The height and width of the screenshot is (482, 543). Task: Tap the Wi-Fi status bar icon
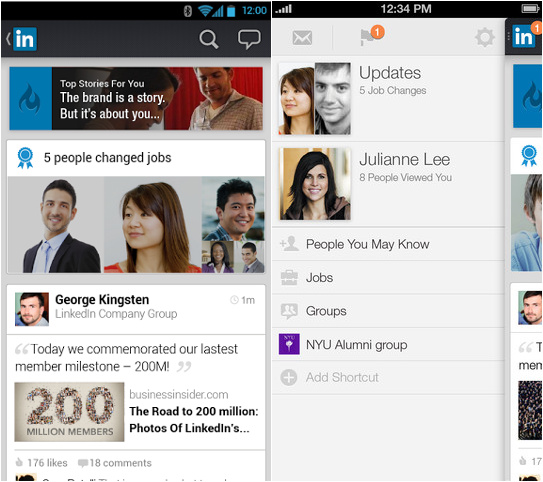205,11
